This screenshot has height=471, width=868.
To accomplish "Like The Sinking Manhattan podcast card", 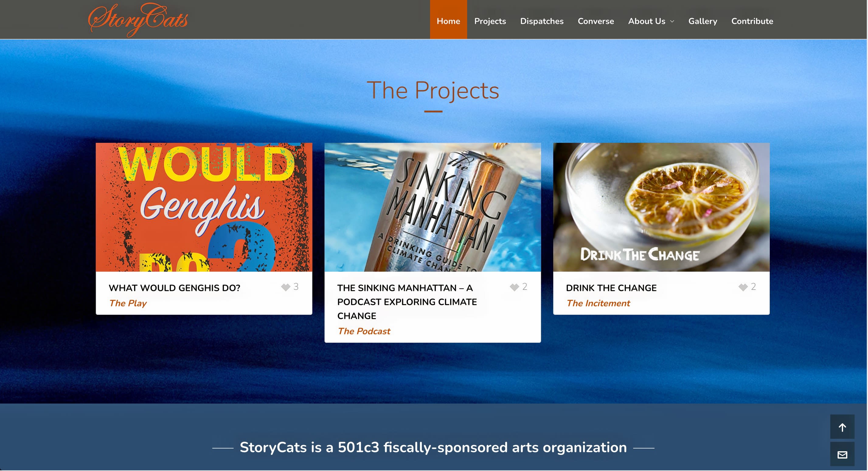I will tap(515, 287).
